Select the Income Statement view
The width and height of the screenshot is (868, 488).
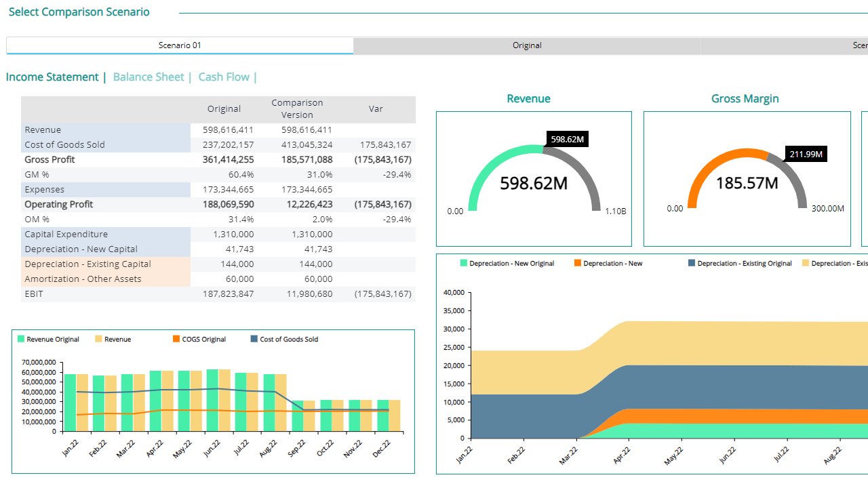52,77
